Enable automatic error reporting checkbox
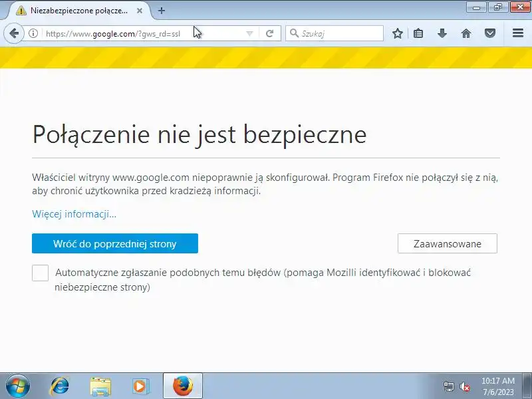 (40, 273)
